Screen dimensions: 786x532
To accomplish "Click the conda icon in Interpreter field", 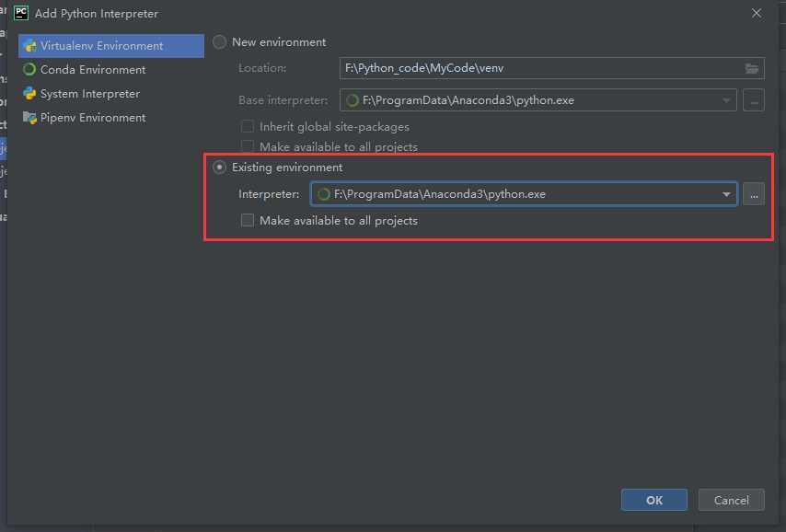I will (324, 194).
